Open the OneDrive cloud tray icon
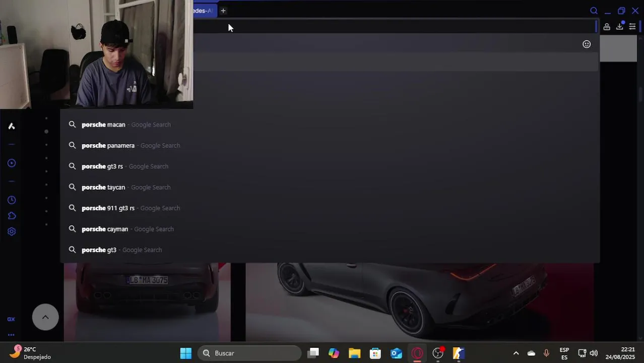The height and width of the screenshot is (363, 644). click(x=531, y=353)
